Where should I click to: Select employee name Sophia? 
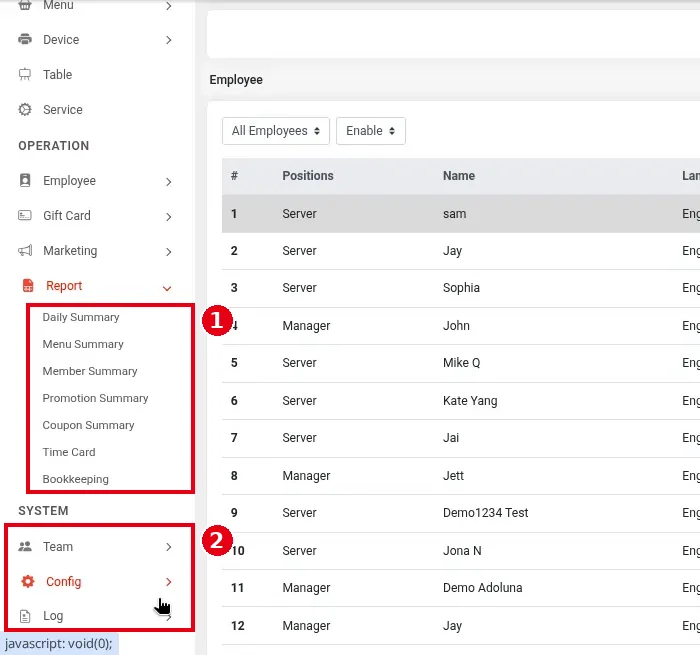(461, 288)
